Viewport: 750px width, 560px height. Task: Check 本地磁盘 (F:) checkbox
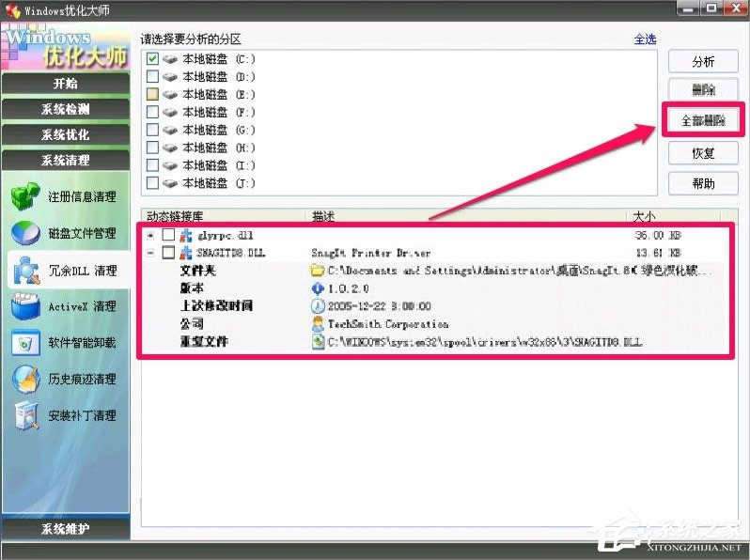152,112
